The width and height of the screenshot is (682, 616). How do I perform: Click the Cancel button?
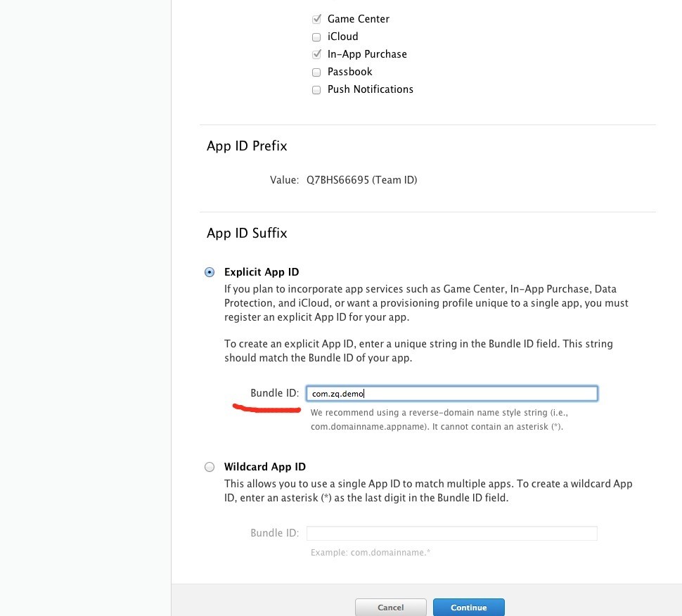point(391,608)
